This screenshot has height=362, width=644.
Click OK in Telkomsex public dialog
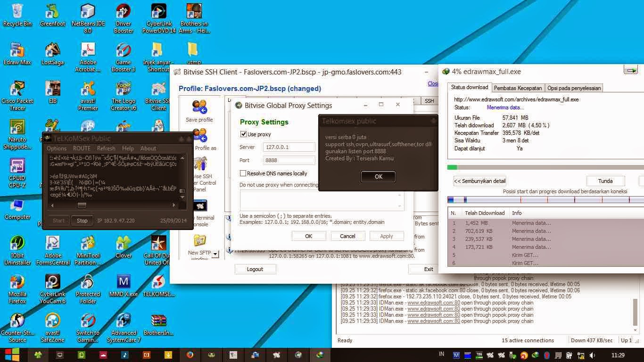[378, 177]
